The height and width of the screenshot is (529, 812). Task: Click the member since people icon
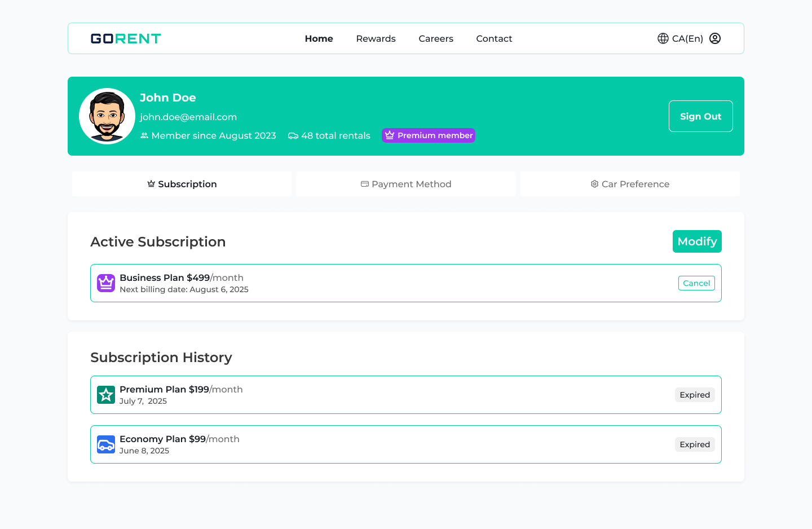(x=144, y=136)
